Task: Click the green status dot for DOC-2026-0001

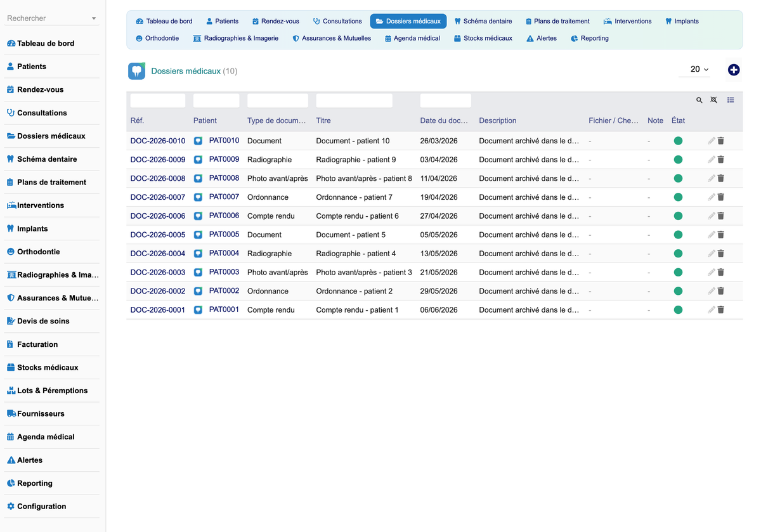Action: (678, 310)
